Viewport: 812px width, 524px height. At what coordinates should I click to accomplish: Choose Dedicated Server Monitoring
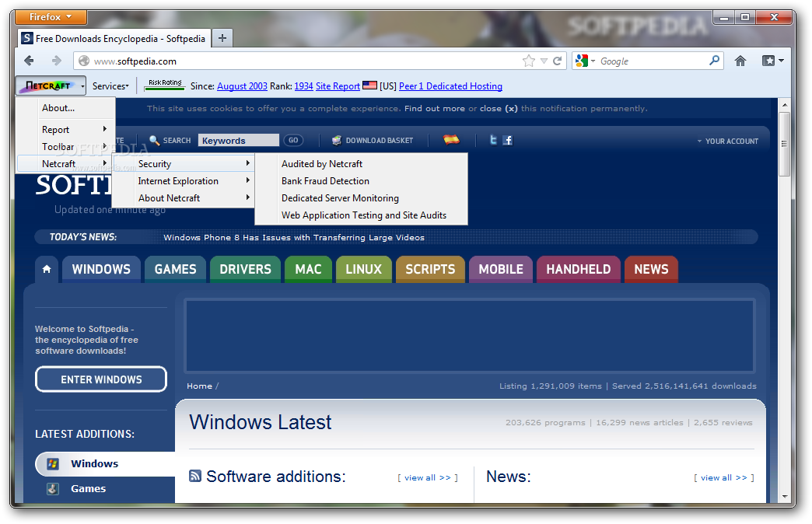(x=362, y=197)
